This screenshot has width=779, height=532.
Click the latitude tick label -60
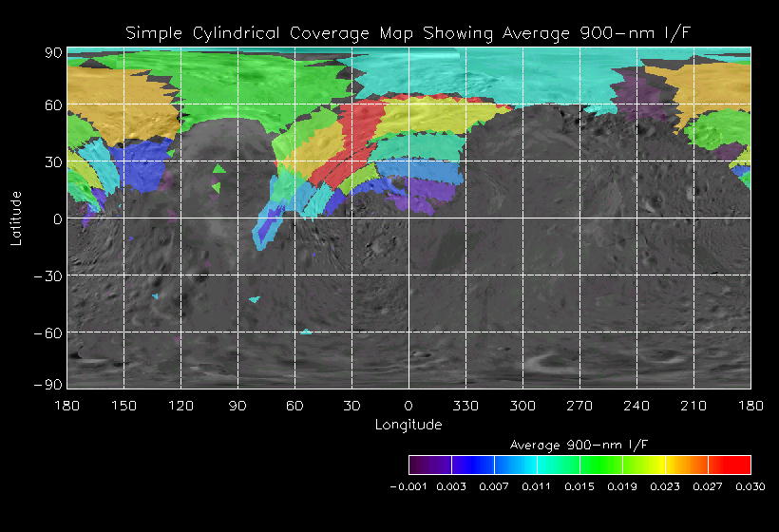(x=48, y=333)
